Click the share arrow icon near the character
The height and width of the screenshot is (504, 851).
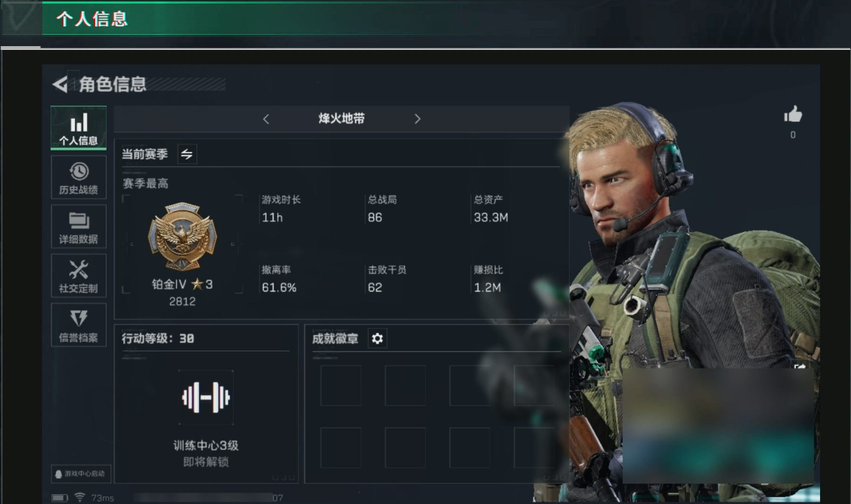(800, 367)
